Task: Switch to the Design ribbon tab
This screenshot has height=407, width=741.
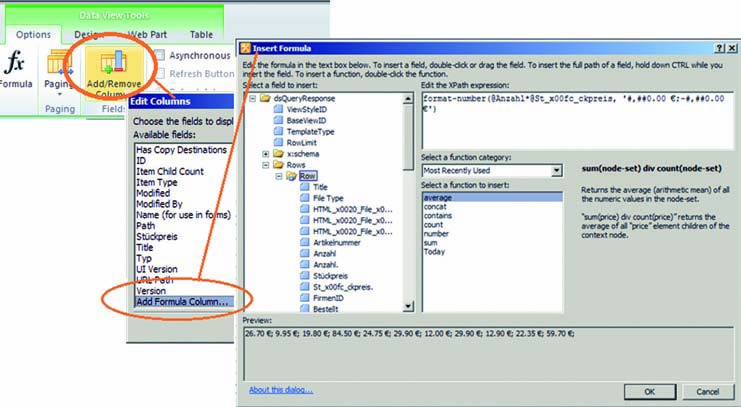Action: pyautogui.click(x=89, y=35)
